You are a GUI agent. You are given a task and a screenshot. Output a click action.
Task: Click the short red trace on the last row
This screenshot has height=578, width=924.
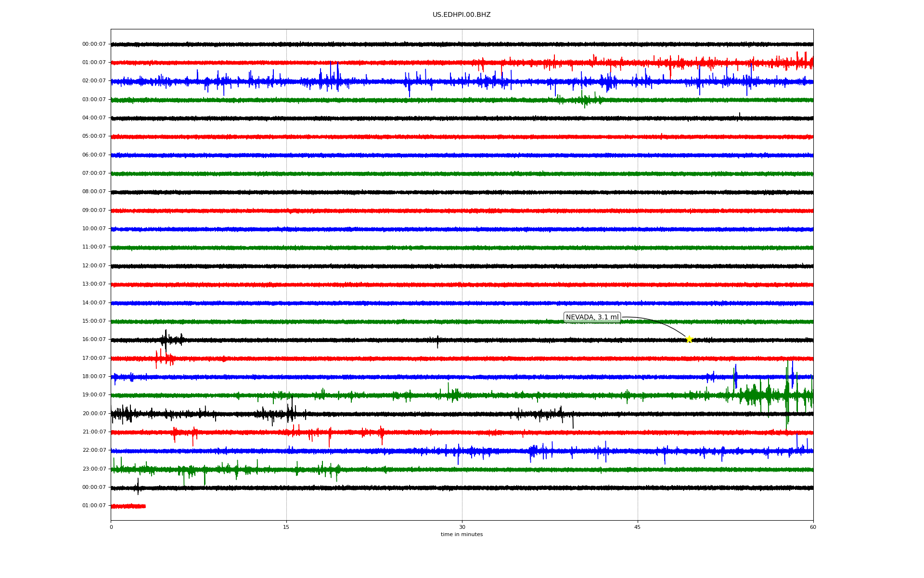(x=128, y=506)
